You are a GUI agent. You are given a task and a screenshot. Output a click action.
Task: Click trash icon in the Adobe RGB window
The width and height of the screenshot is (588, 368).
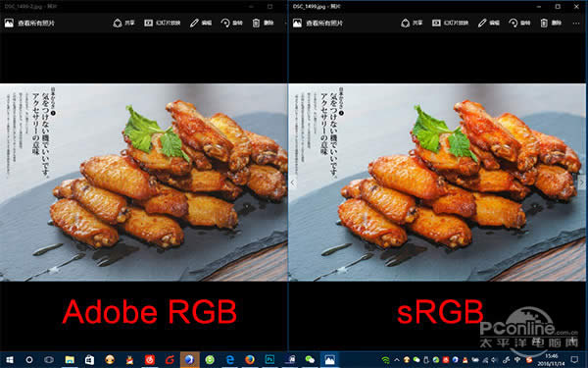point(263,23)
